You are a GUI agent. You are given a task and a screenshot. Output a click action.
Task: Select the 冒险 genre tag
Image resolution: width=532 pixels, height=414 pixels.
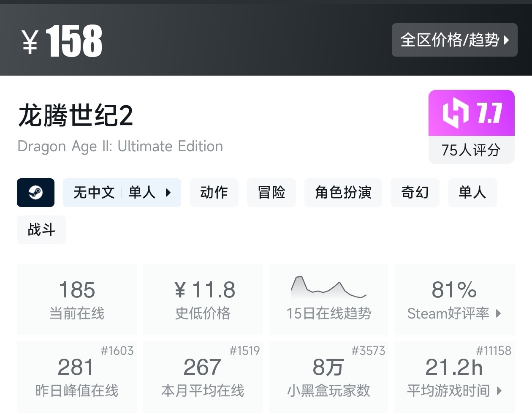point(271,193)
